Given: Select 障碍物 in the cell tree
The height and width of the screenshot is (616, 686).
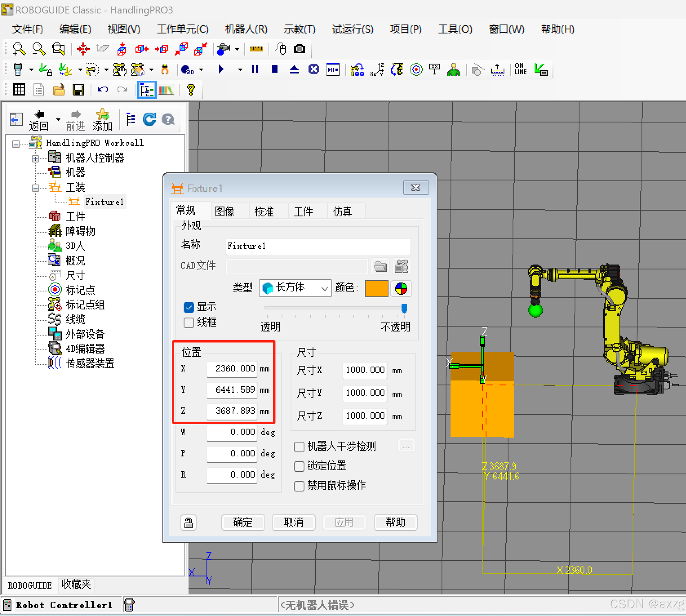Looking at the screenshot, I should [x=80, y=231].
